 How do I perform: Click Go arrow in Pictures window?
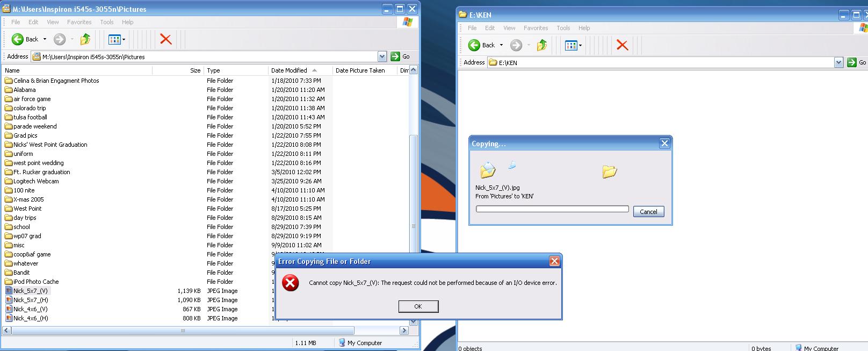coord(395,56)
